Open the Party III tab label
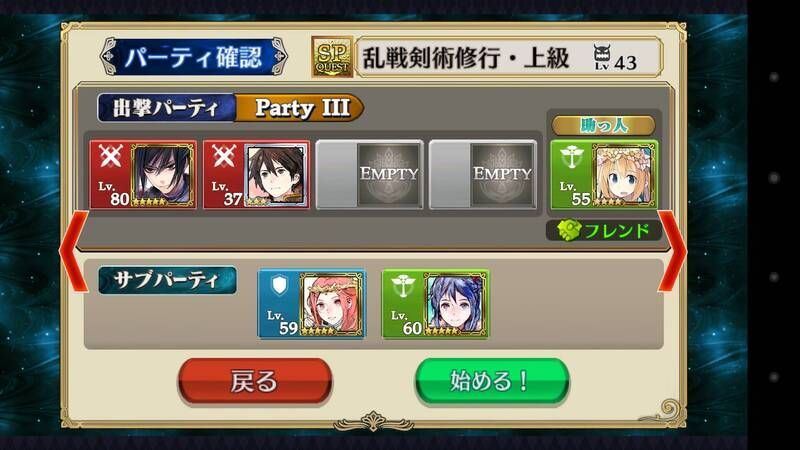 click(299, 108)
